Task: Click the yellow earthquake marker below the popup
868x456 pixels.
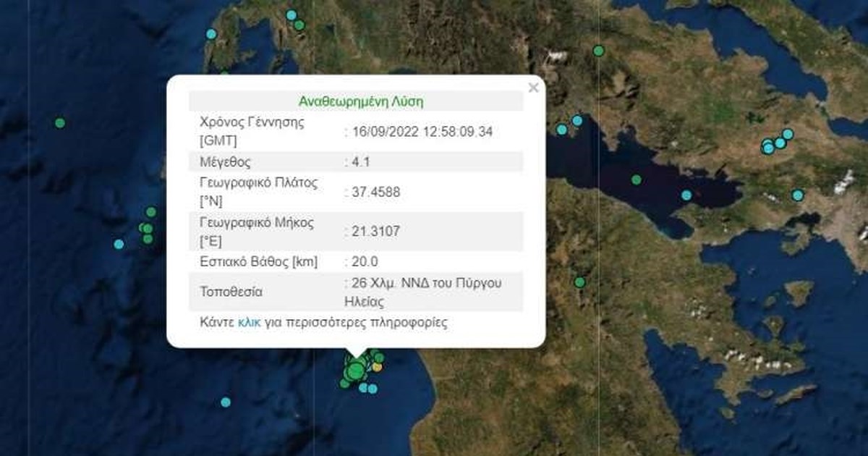Action: [377, 367]
